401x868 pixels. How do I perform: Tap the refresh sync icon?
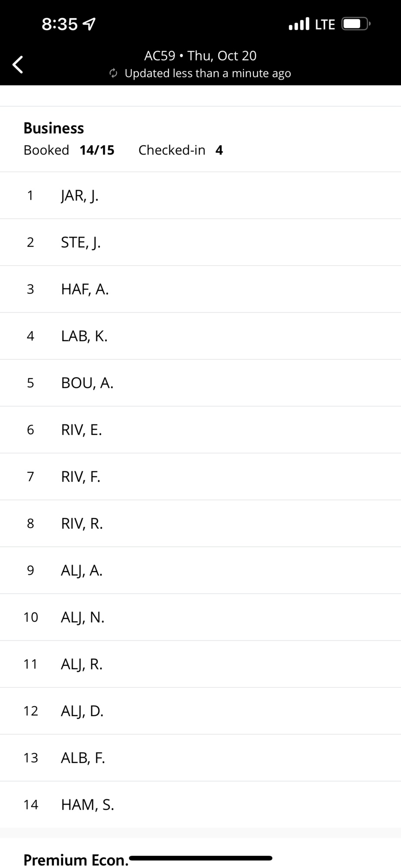pyautogui.click(x=114, y=73)
